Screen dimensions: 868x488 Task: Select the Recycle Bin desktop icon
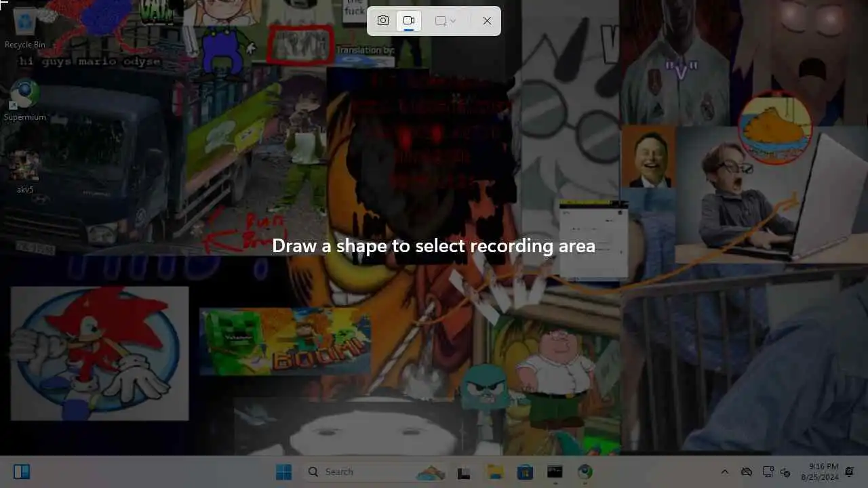click(x=25, y=28)
